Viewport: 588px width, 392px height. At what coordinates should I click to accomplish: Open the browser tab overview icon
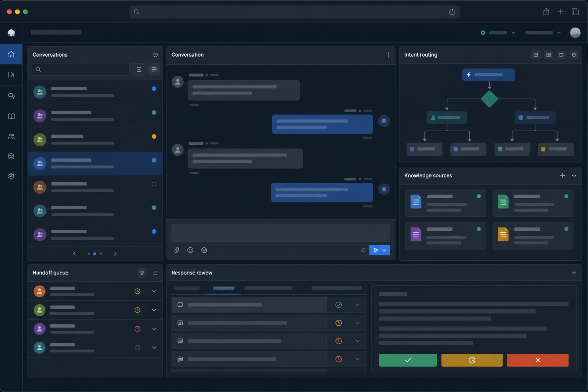coord(575,12)
